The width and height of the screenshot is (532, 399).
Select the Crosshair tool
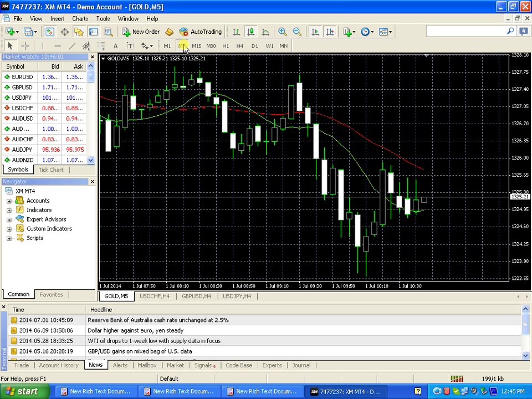tap(25, 46)
